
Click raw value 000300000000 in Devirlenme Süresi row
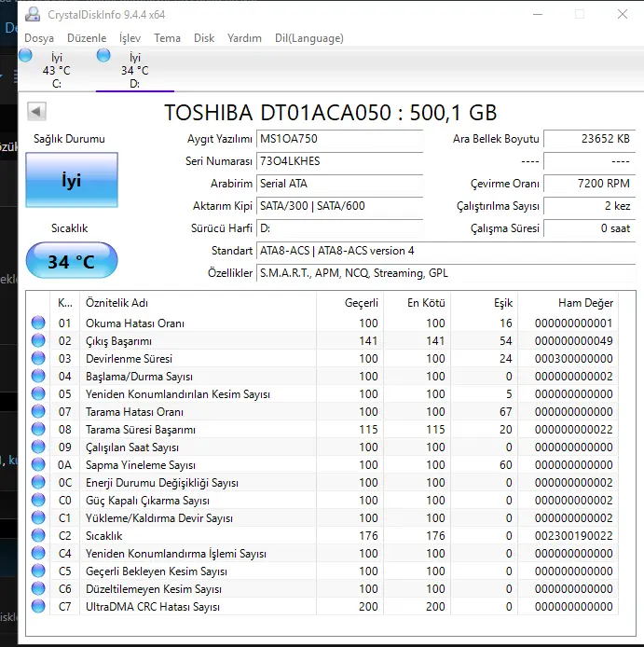(573, 359)
